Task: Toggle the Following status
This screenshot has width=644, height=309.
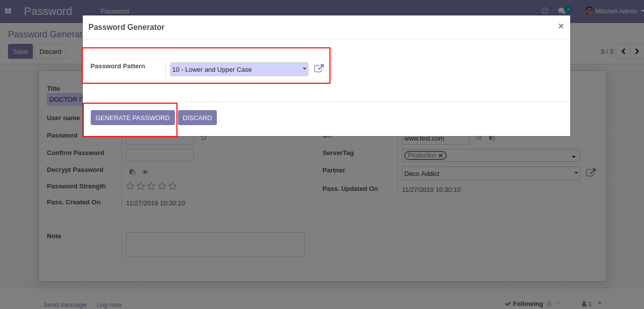Action: click(x=523, y=304)
